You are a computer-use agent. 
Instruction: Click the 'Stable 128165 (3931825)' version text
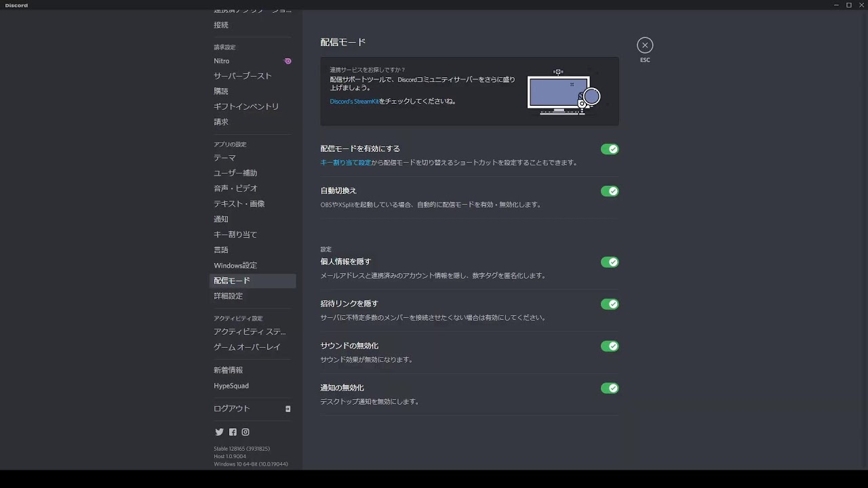pos(242,449)
